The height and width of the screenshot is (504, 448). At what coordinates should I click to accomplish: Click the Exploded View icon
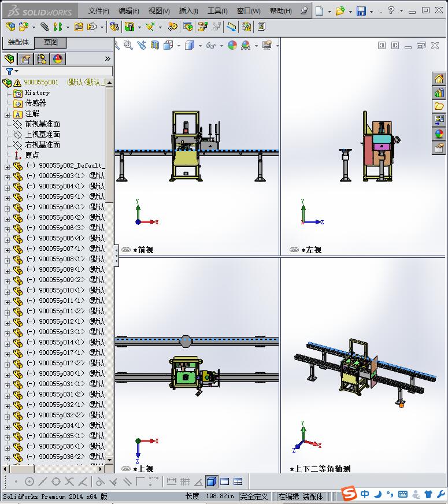point(202,27)
